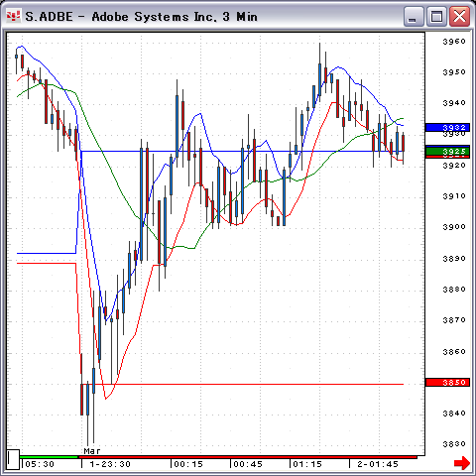The width and height of the screenshot is (476, 476).
Task: Click the chart application icon in title bar
Action: pyautogui.click(x=14, y=16)
